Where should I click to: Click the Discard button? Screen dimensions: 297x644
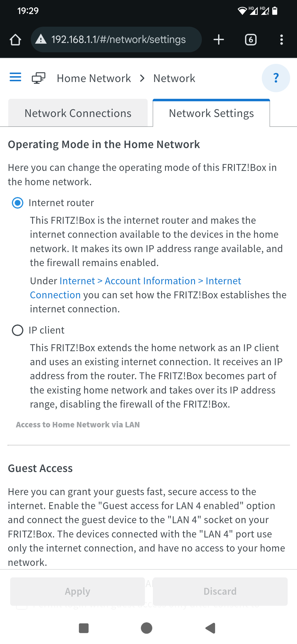[x=220, y=591]
